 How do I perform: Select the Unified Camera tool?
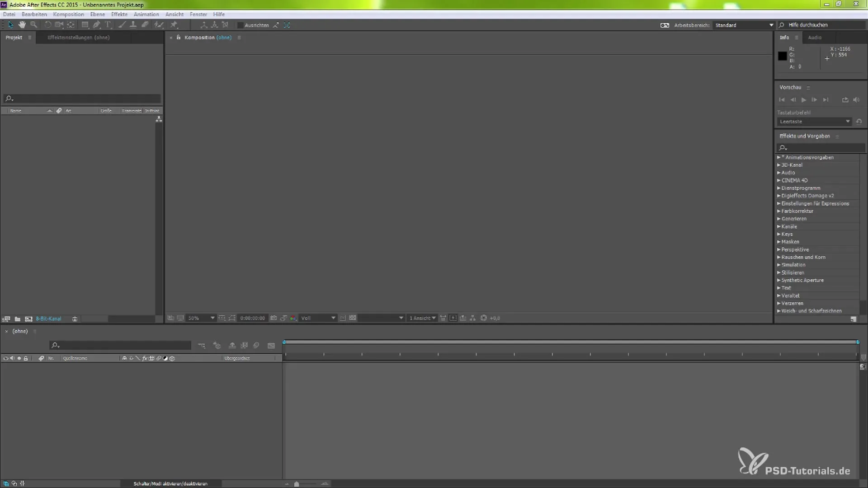point(59,25)
